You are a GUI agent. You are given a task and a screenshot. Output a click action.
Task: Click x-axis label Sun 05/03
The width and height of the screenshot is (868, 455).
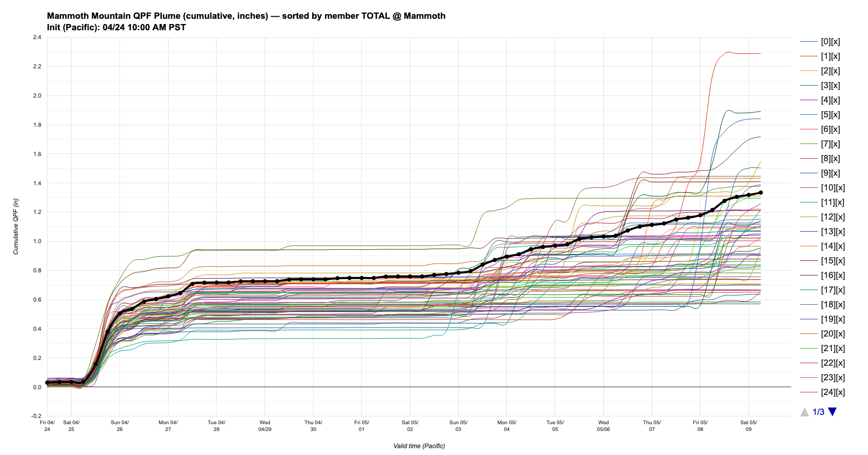pos(458,426)
